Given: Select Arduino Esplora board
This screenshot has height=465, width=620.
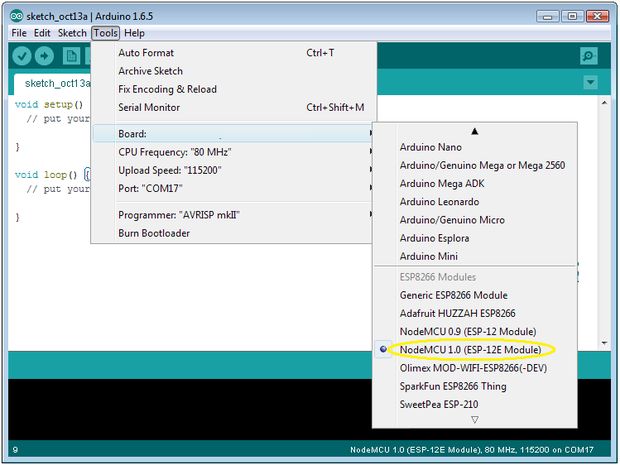Looking at the screenshot, I should (475, 238).
